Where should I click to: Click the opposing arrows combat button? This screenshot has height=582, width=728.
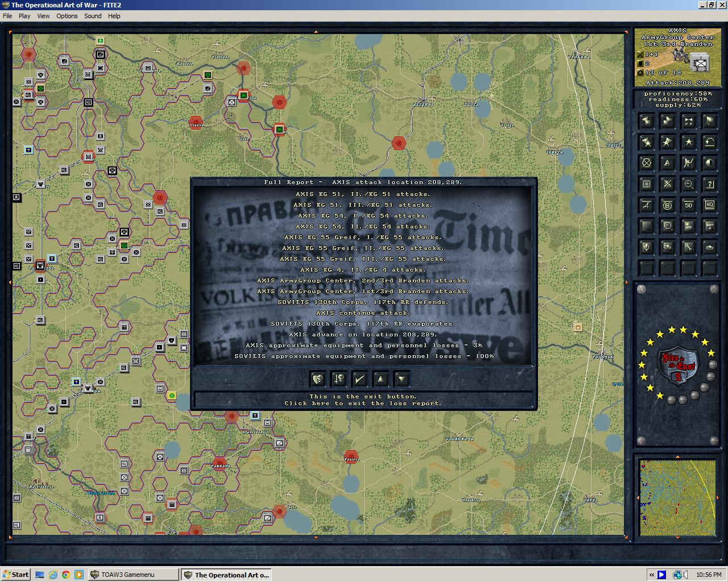point(689,120)
